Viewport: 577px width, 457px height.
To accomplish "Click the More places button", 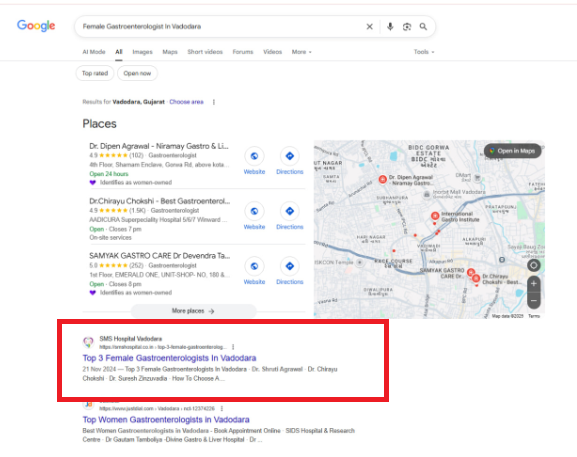I will (x=194, y=311).
